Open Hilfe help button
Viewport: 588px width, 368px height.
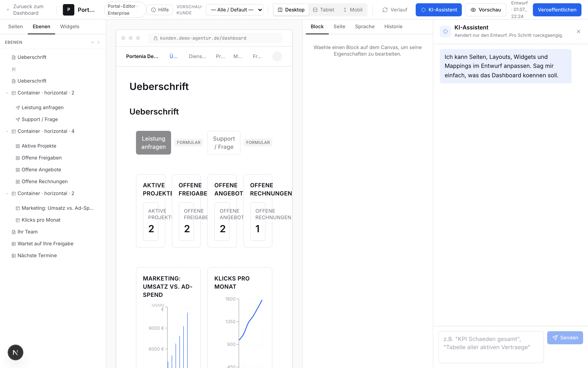pos(160,10)
